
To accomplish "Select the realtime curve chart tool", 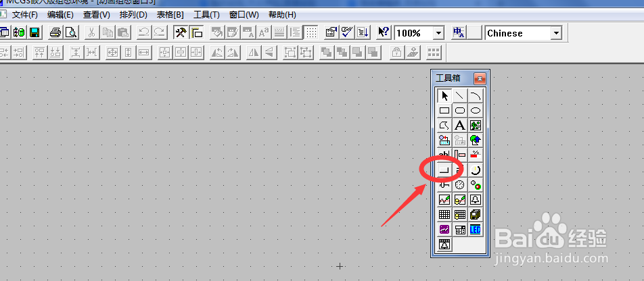I will coord(444,200).
